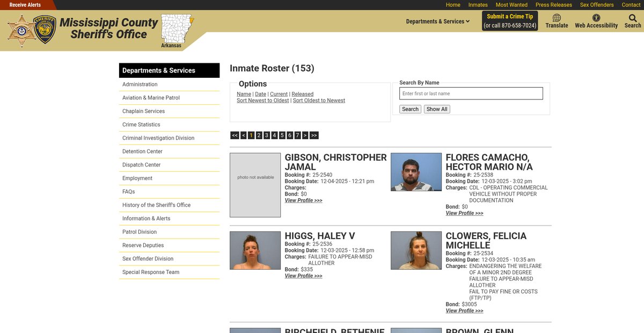Image resolution: width=644 pixels, height=333 pixels.
Task: Show Current inmates option
Action: point(279,94)
